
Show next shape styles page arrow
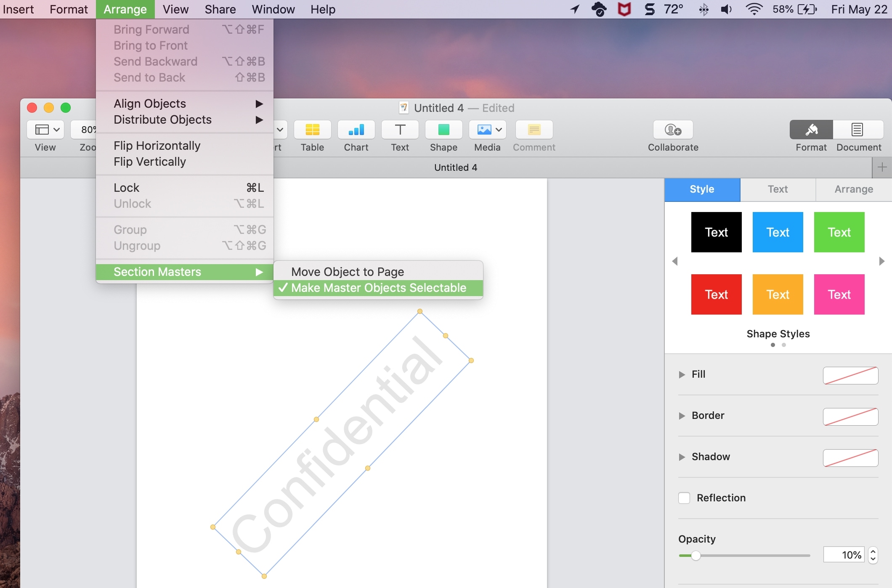882,261
